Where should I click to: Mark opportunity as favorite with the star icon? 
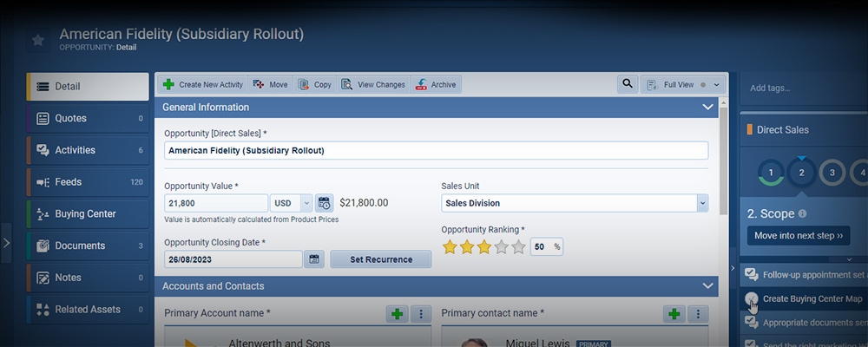click(37, 41)
